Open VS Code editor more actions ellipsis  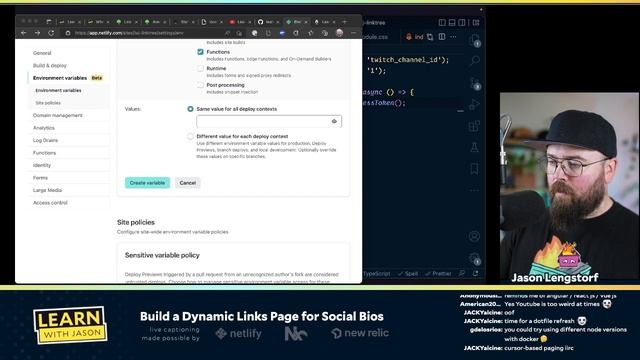point(453,37)
